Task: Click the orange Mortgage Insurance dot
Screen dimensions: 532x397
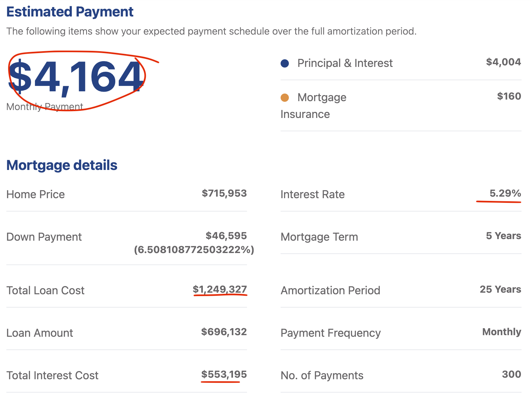Action: click(285, 98)
